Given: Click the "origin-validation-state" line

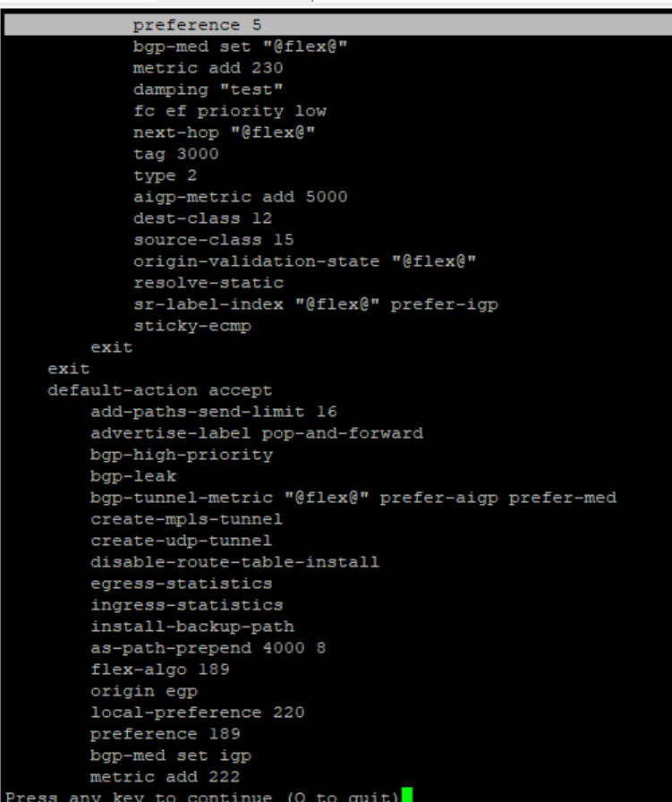Looking at the screenshot, I should [304, 261].
